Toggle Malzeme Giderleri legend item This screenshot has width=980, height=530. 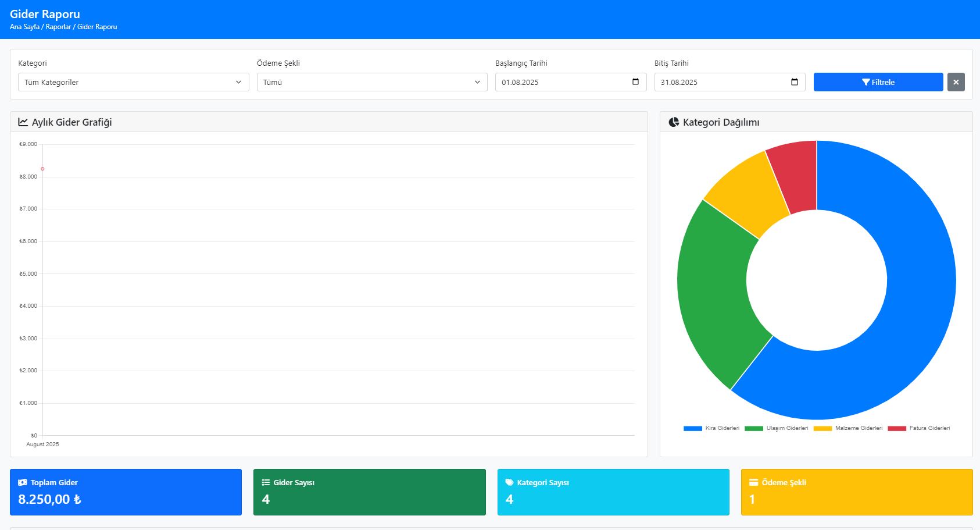[848, 428]
